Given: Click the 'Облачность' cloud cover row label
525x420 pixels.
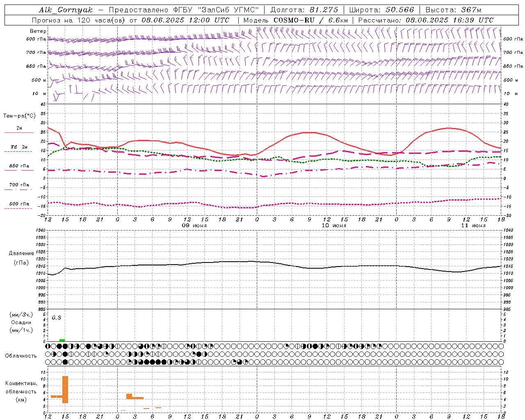Looking at the screenshot, I should 21,356.
